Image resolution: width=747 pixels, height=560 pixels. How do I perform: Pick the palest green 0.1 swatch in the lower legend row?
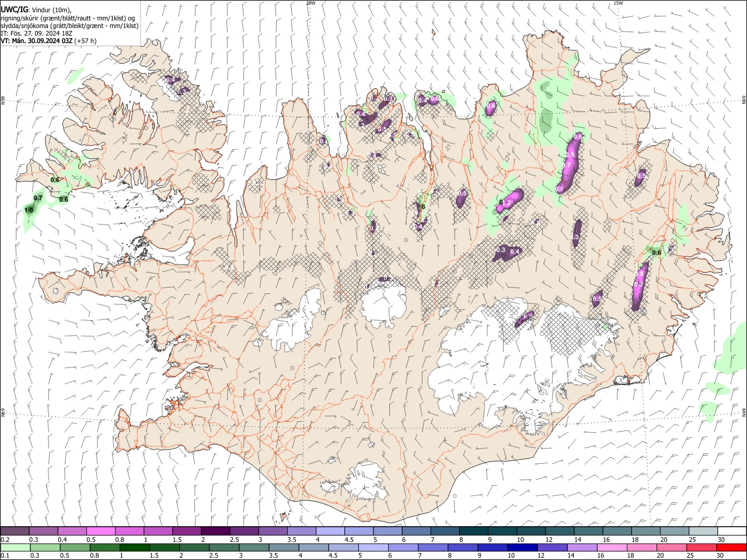[15, 547]
